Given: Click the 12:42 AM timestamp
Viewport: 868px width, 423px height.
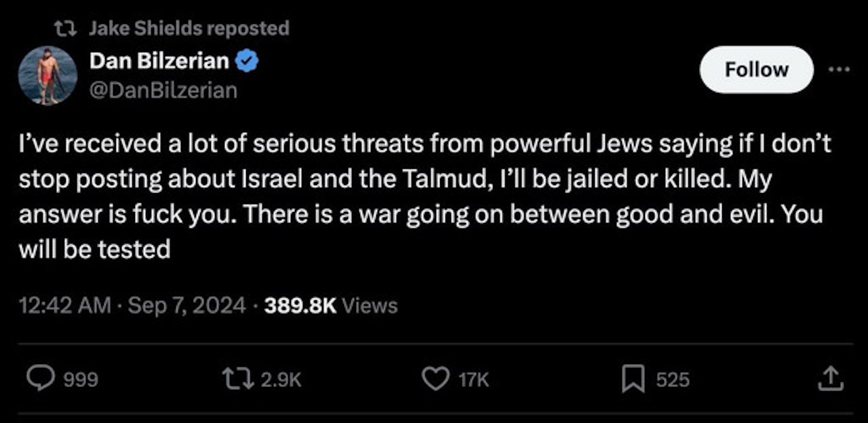Looking at the screenshot, I should tap(65, 305).
